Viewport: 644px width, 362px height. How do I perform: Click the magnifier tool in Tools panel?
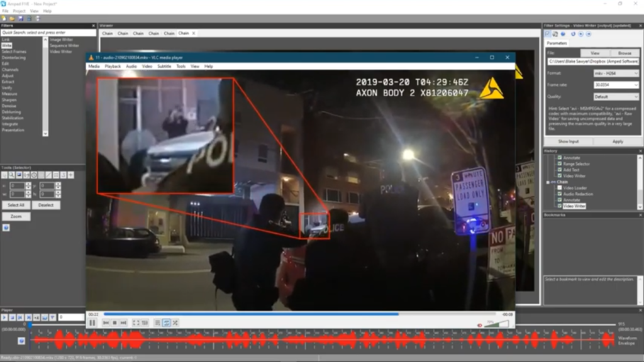[12, 175]
